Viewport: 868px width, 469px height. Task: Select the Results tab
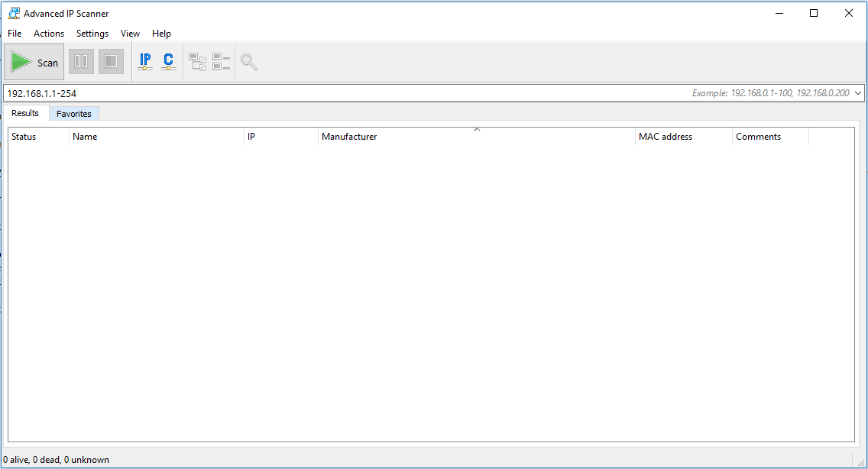click(x=25, y=113)
